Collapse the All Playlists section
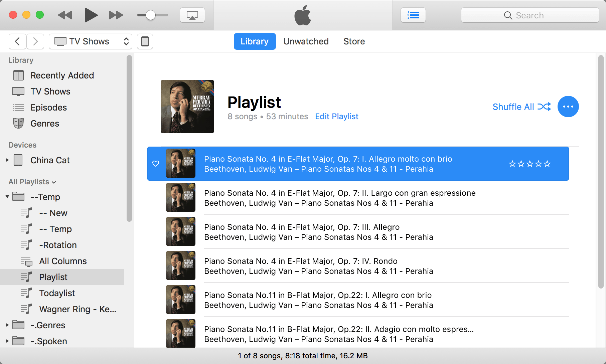The image size is (606, 364). [54, 182]
